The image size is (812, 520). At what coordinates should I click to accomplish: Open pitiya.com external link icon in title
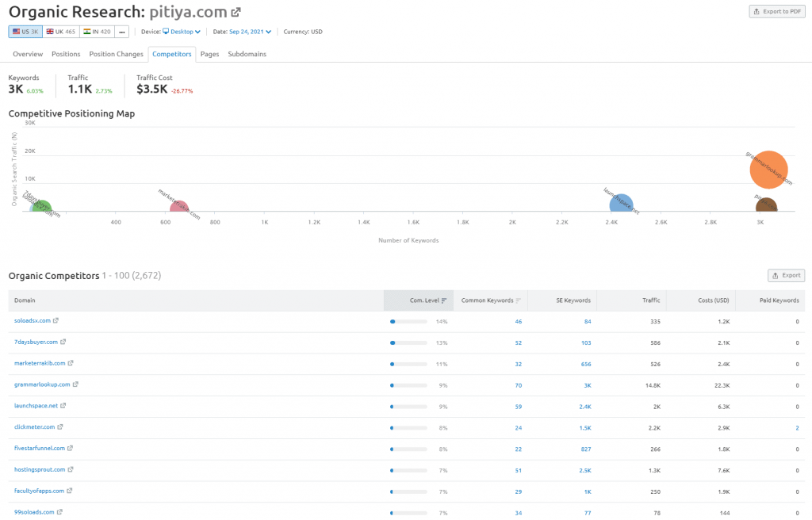[236, 12]
